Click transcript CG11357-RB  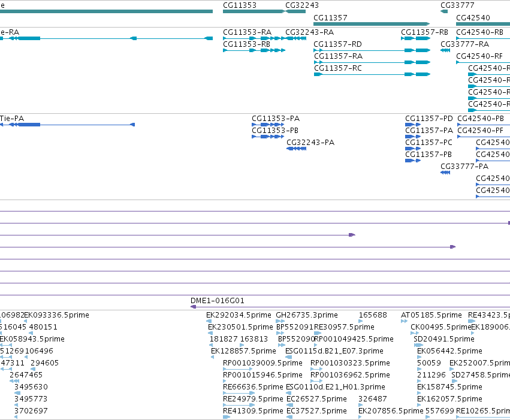[x=424, y=32]
